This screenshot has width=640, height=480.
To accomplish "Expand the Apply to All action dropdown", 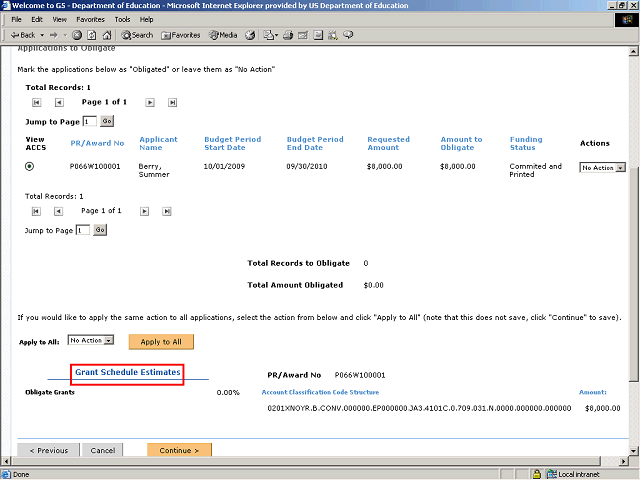I will pyautogui.click(x=98, y=341).
